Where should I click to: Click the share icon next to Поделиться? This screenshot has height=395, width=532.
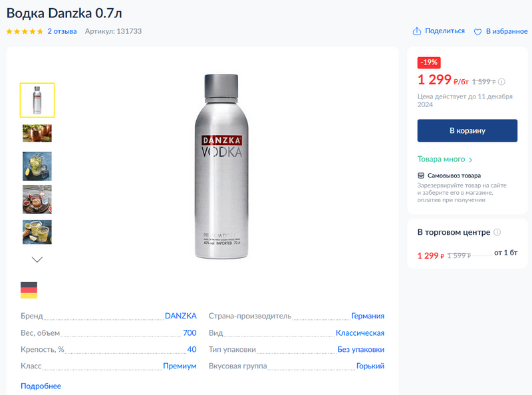click(x=417, y=31)
